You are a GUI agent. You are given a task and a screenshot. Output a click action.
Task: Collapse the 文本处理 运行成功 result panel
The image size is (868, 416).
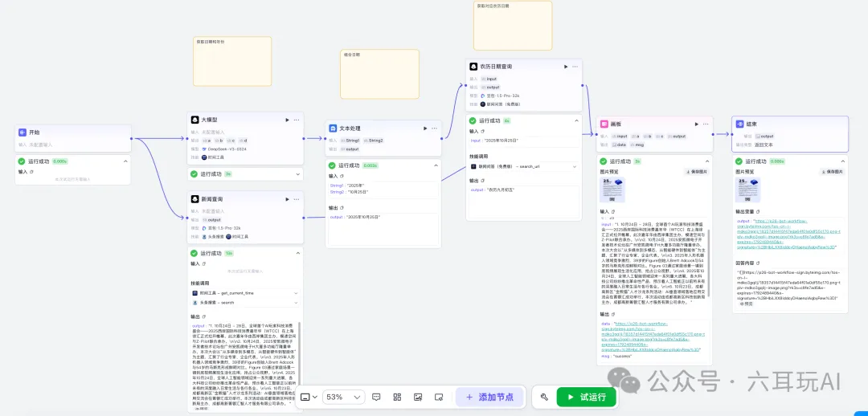click(x=435, y=165)
